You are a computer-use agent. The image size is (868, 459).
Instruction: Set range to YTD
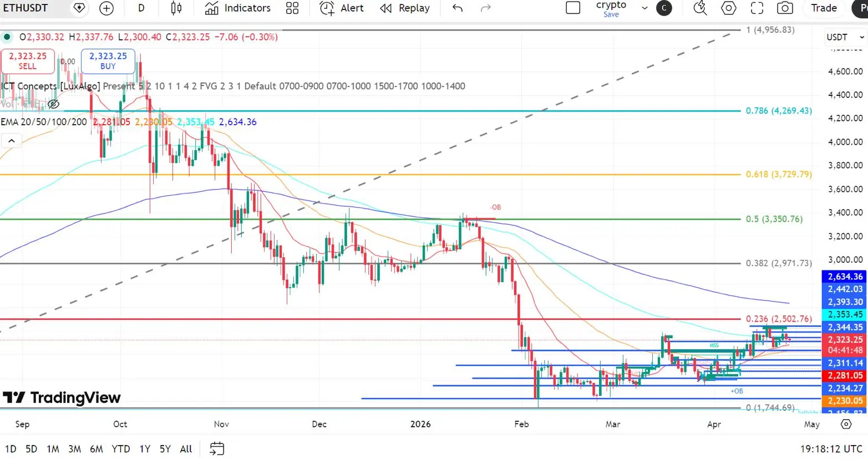tap(121, 449)
